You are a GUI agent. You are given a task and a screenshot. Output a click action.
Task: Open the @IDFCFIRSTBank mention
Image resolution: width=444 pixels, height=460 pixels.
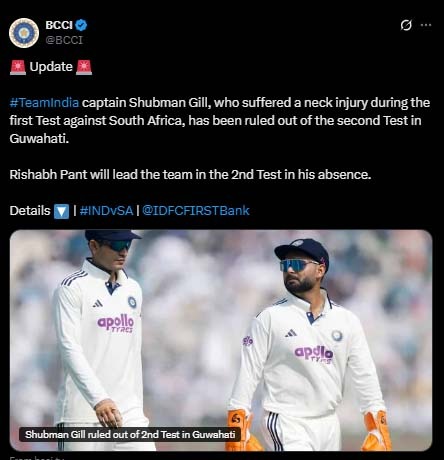point(196,211)
